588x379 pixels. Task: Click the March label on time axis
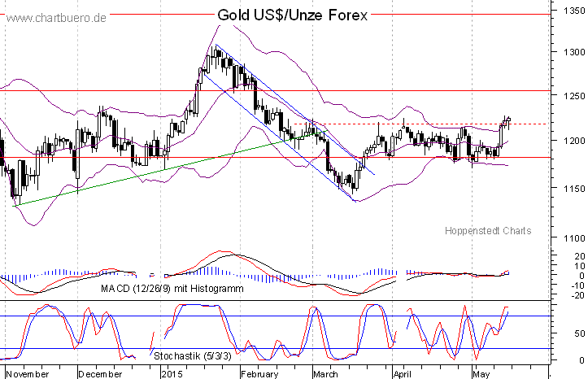click(325, 374)
